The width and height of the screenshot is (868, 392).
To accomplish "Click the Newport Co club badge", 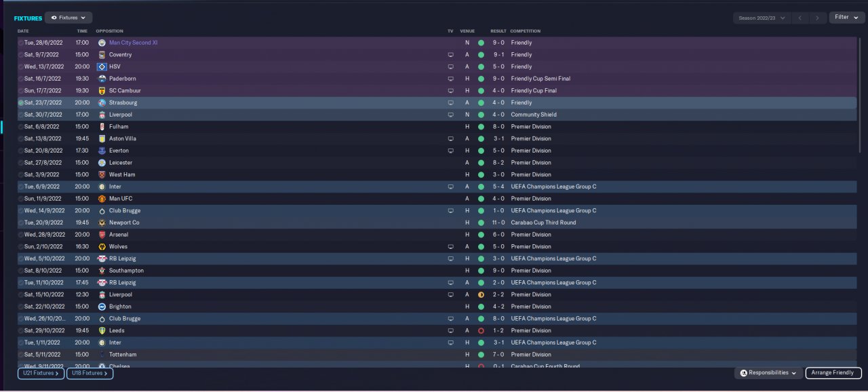I will [102, 222].
